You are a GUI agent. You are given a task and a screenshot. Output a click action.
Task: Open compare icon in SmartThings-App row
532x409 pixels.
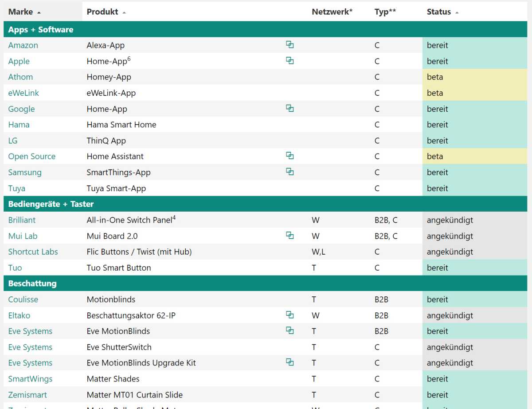(x=290, y=172)
